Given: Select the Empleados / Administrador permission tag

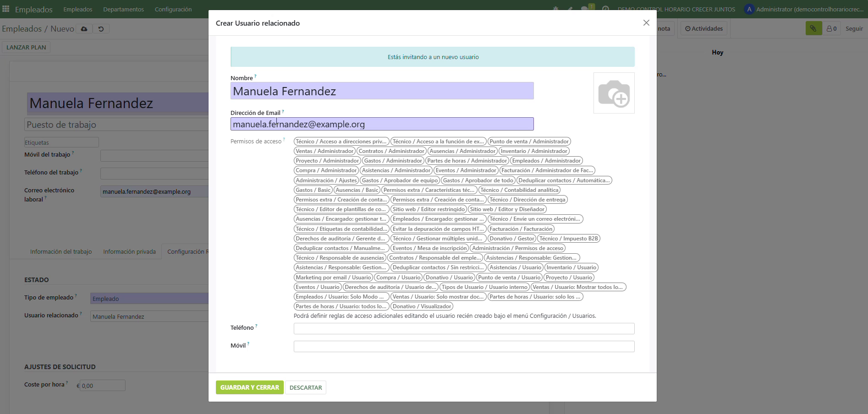Looking at the screenshot, I should click(x=546, y=161).
